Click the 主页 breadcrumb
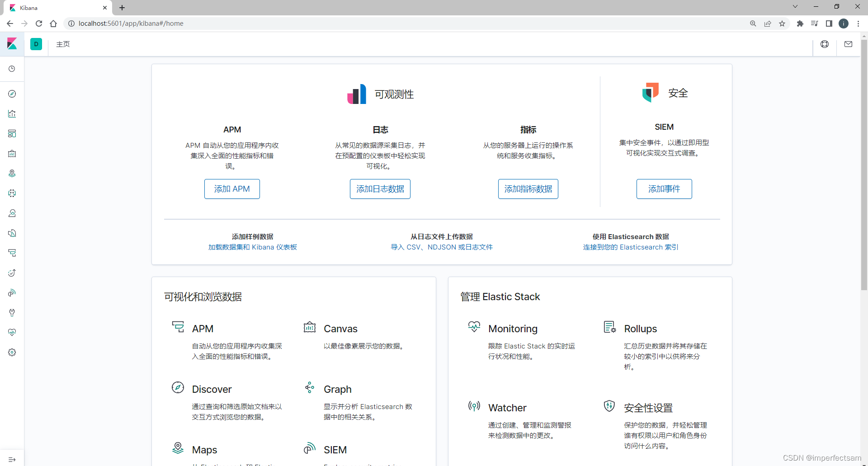This screenshot has width=868, height=466. click(x=63, y=44)
